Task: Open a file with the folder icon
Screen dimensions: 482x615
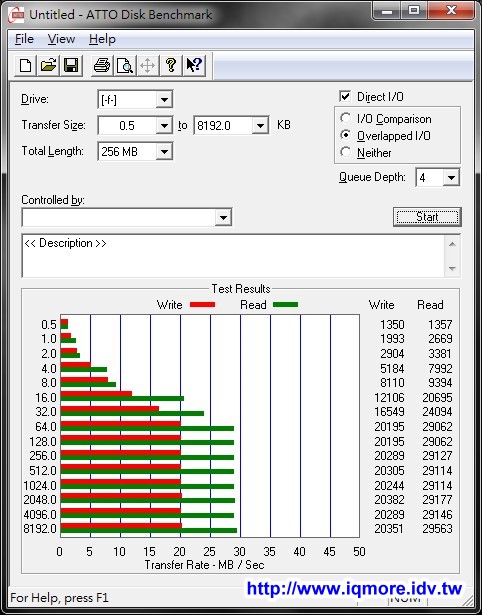Action: (48, 65)
